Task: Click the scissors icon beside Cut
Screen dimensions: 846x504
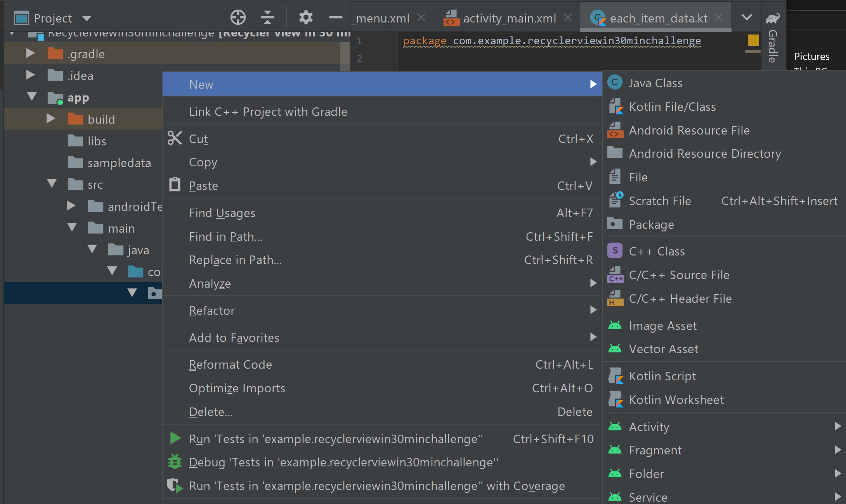Action: click(x=174, y=138)
